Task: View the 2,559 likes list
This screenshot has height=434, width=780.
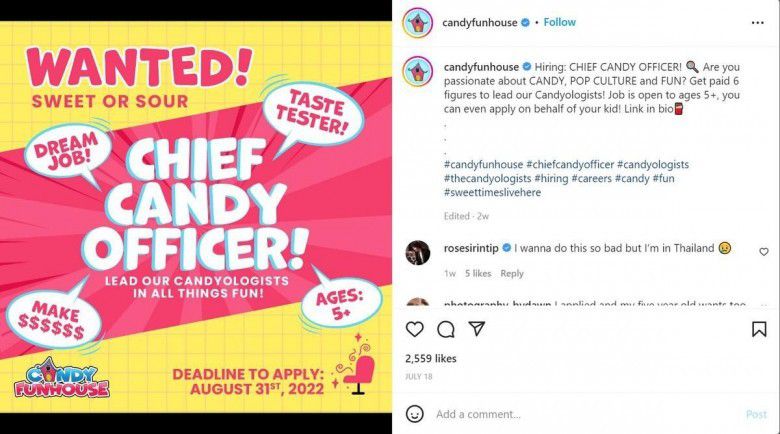Action: tap(431, 358)
